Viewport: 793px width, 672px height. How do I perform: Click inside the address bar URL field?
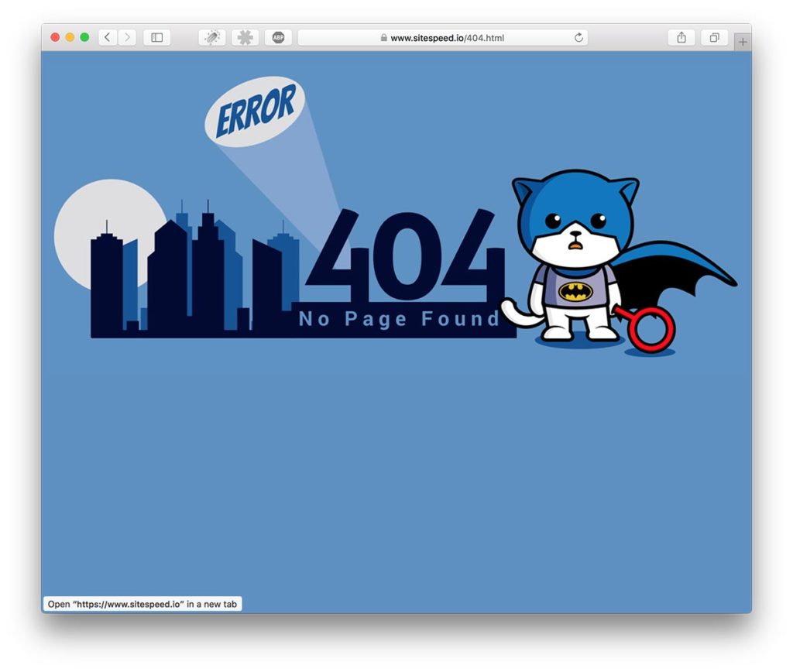465,36
